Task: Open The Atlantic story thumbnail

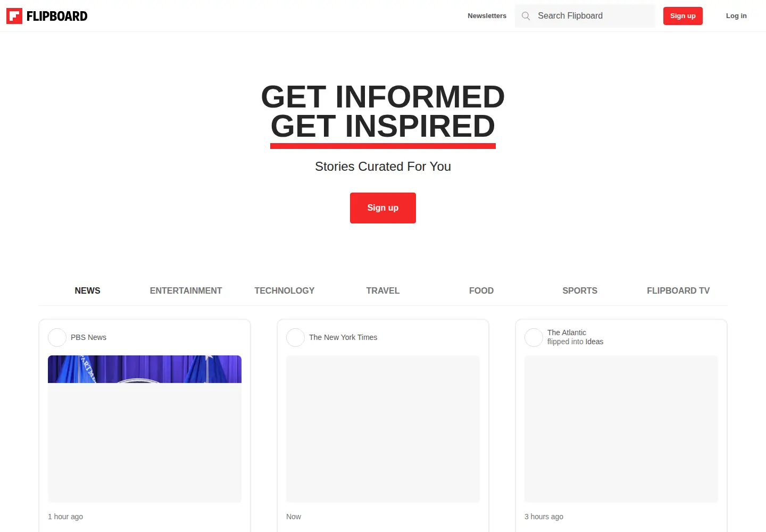Action: click(621, 429)
